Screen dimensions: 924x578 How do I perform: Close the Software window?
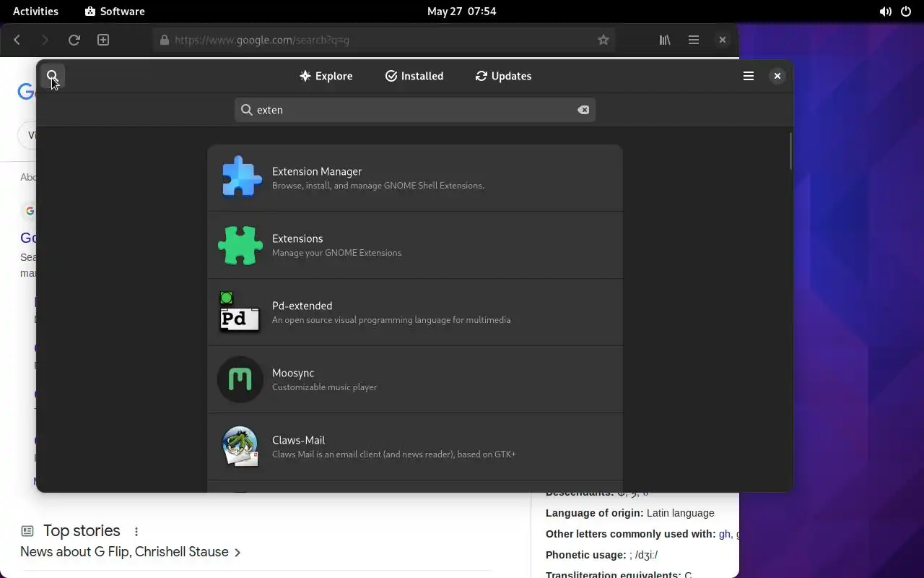click(x=777, y=76)
